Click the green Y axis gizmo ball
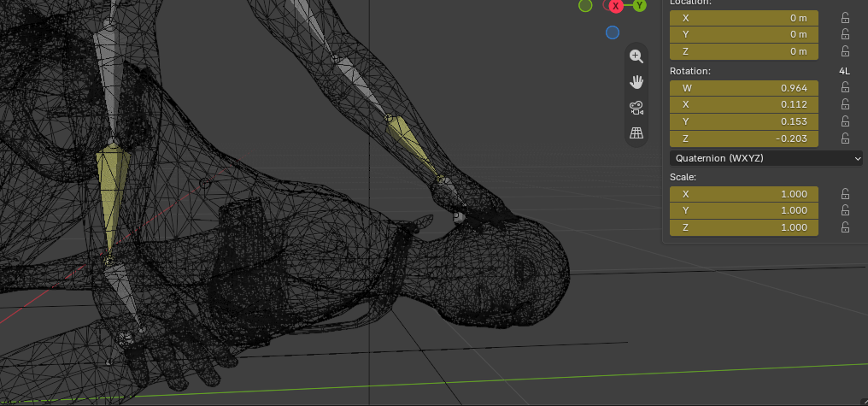This screenshot has height=406, width=868. 639,5
